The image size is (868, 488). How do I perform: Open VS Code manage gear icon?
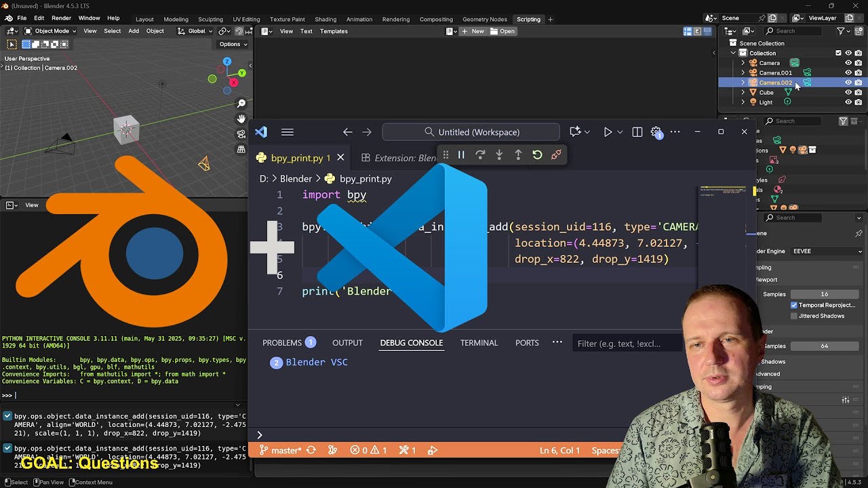(x=656, y=132)
